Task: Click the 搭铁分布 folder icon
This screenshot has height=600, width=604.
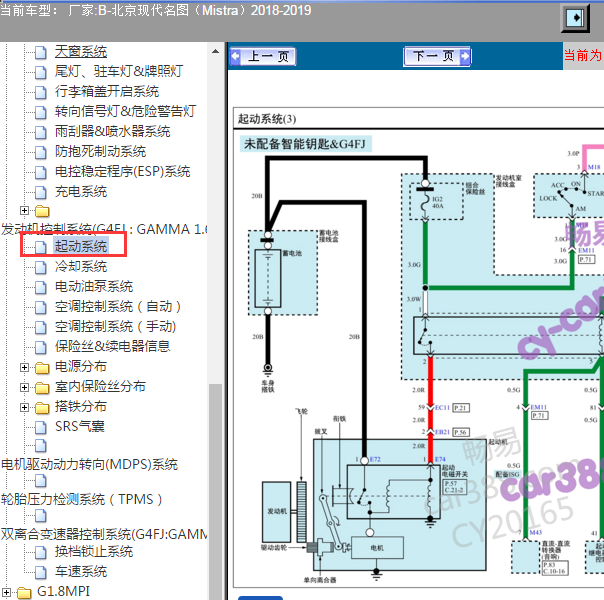Action: (42, 408)
